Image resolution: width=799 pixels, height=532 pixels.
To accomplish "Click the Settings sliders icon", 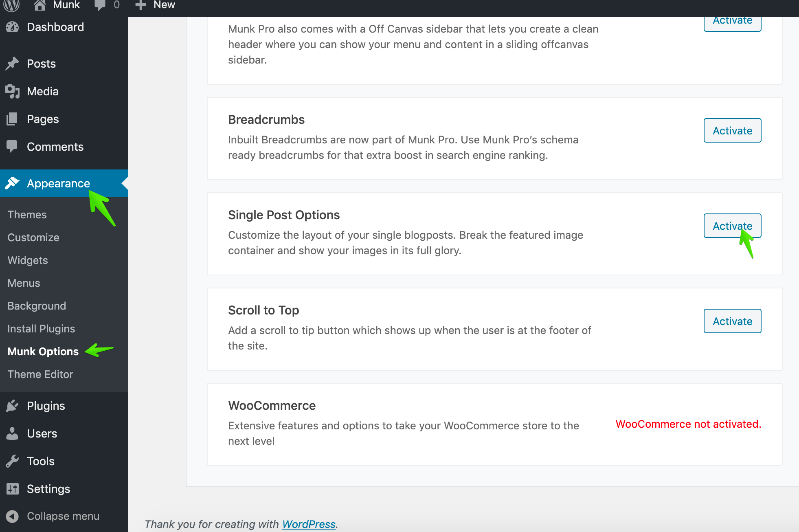I will (12, 489).
